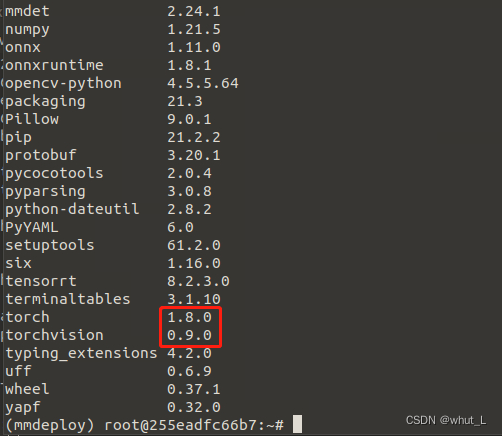Select protobuf version 3.20.1
This screenshot has height=436, width=502.
pos(194,155)
